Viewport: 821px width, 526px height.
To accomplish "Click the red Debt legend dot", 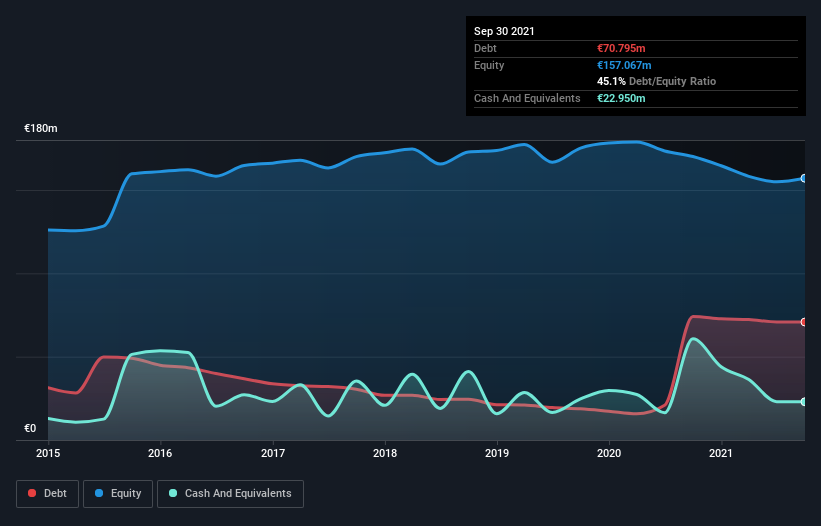I will [x=32, y=493].
